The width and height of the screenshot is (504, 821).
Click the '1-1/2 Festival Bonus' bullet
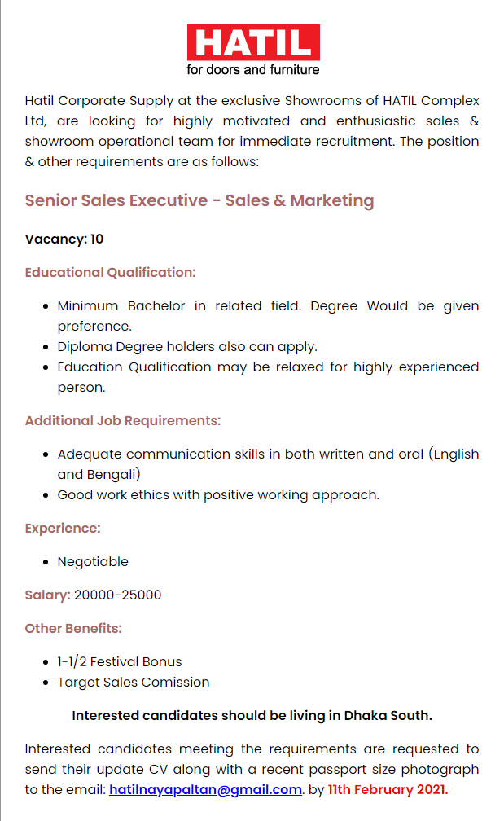tap(120, 662)
